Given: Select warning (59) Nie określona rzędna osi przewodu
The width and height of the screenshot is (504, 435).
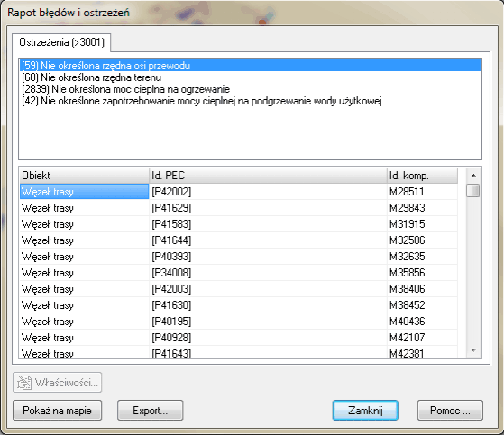Looking at the screenshot, I should pyautogui.click(x=250, y=66).
